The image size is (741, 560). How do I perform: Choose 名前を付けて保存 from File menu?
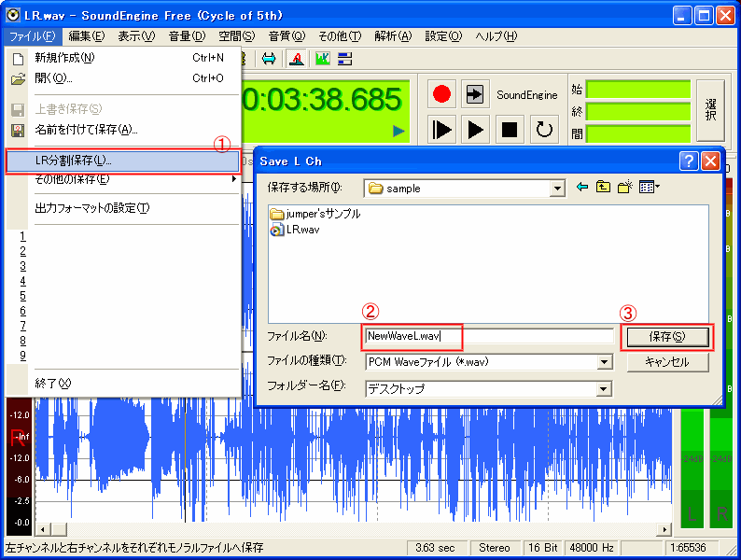coord(86,129)
